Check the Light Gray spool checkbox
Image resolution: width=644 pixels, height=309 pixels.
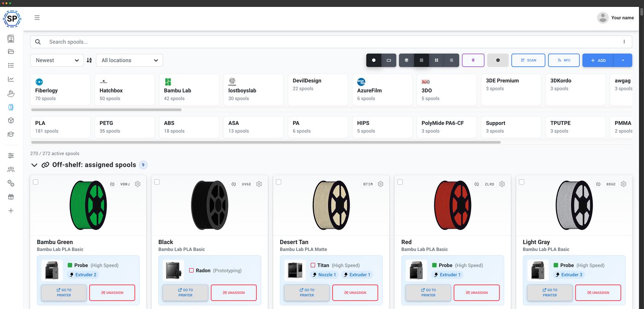521,182
